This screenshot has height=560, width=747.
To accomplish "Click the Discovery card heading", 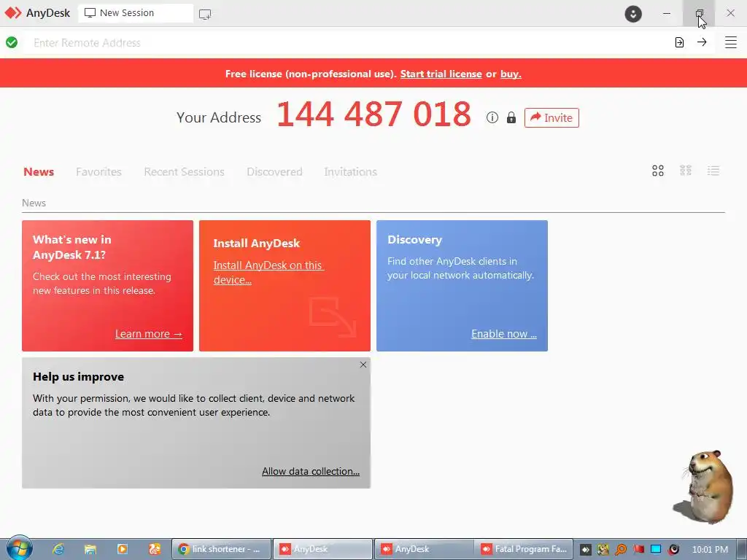I will point(414,239).
